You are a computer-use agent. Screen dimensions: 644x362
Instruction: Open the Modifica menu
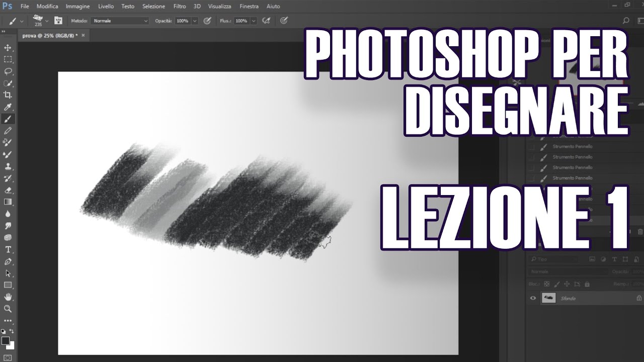click(x=47, y=6)
